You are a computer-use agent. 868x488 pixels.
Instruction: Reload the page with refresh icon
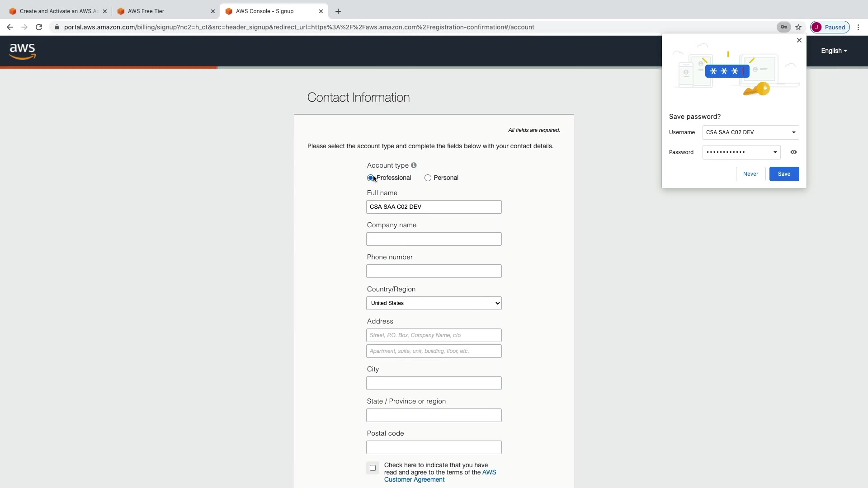39,27
